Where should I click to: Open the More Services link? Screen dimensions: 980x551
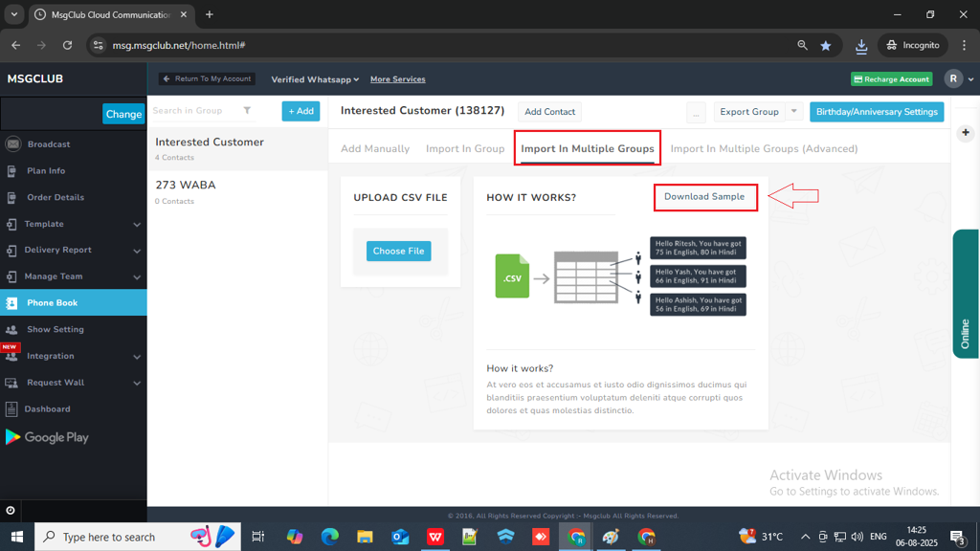[x=397, y=79]
